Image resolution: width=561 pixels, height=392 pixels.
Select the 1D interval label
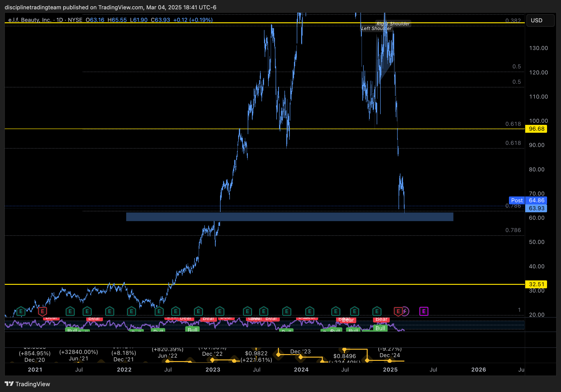tap(60, 20)
